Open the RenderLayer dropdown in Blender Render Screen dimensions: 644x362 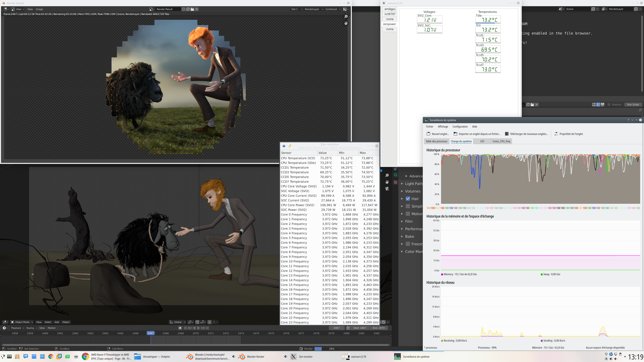pyautogui.click(x=314, y=9)
